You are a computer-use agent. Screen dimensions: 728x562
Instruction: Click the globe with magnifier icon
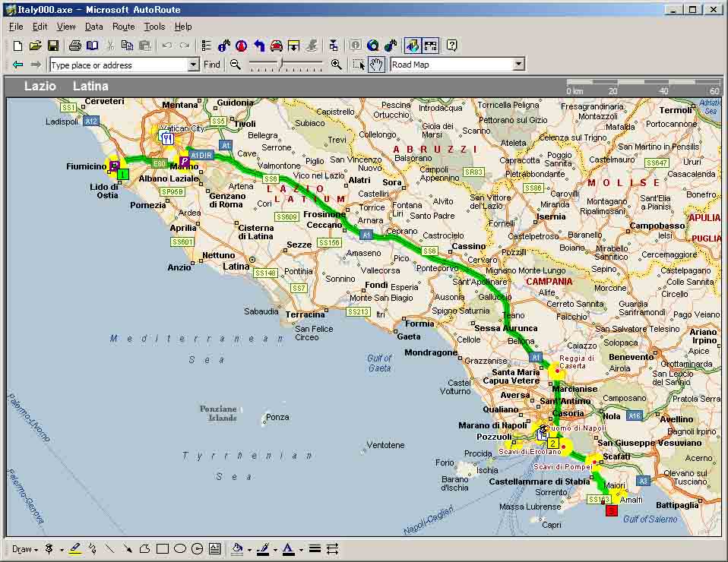[373, 46]
